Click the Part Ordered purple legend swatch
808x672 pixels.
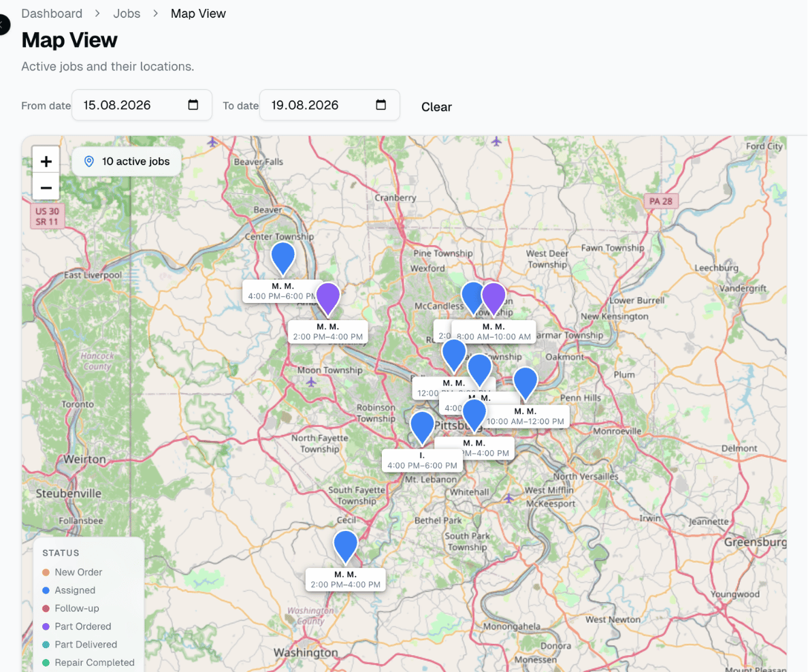point(46,626)
